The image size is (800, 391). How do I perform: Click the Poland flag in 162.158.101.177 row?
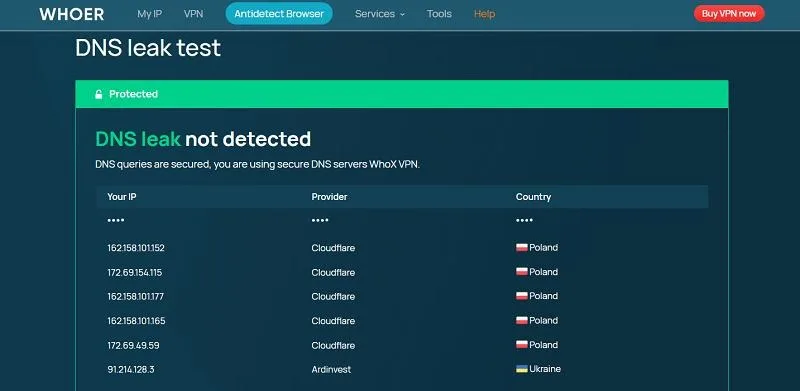(521, 296)
